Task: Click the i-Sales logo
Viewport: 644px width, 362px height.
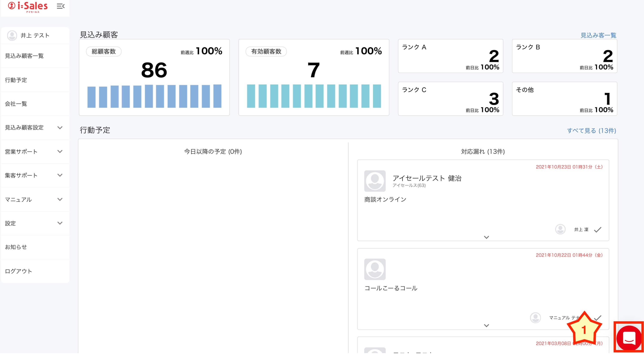Action: 27,7
